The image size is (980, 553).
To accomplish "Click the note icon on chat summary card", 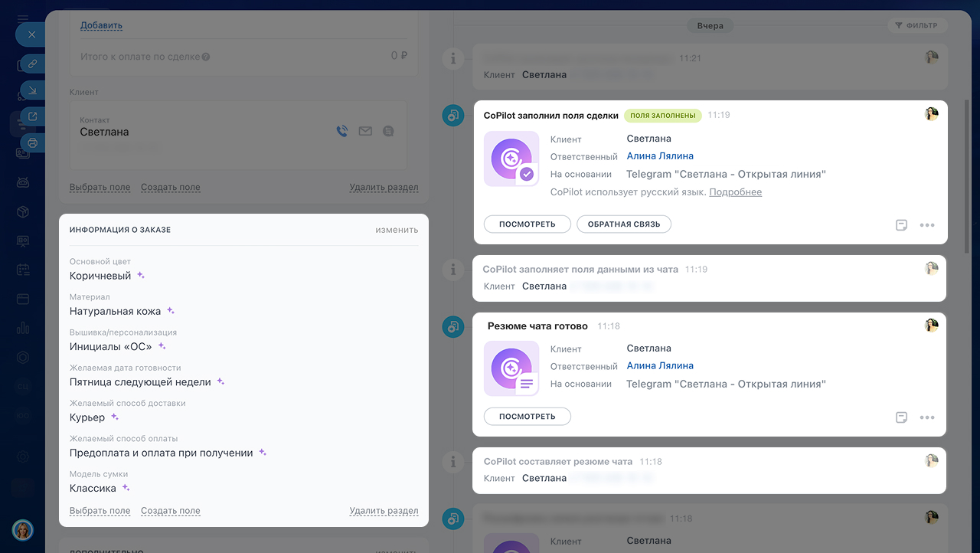I will 902,417.
